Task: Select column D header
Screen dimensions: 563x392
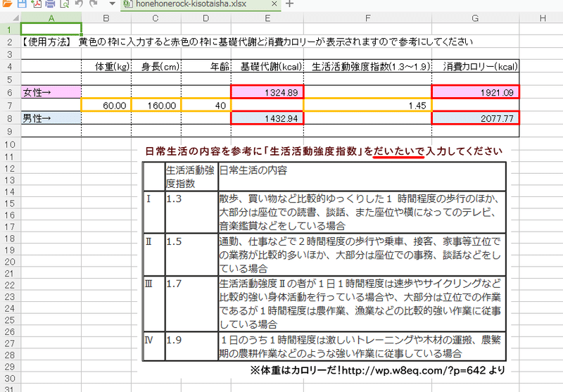Action: (x=205, y=18)
